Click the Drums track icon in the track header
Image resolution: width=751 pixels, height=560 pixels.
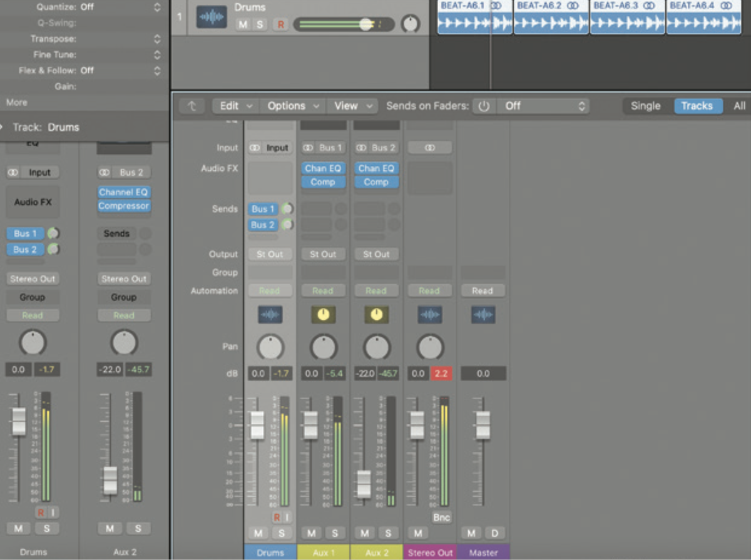tap(212, 18)
